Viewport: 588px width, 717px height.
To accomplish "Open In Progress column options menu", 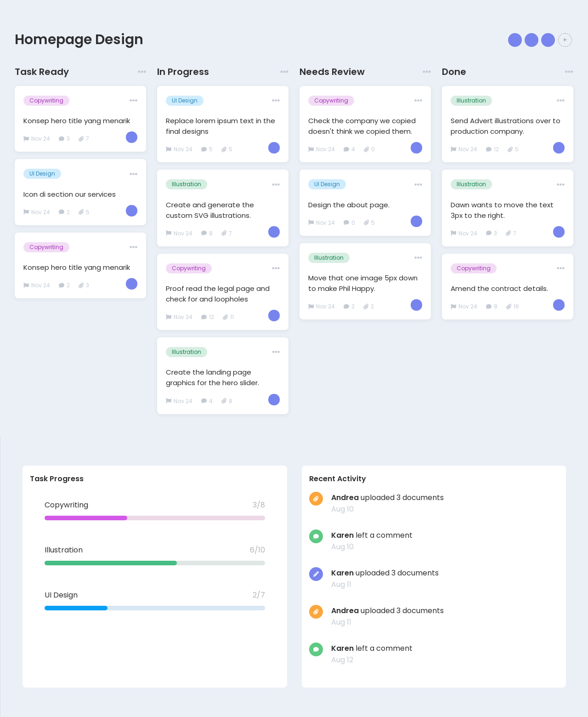I will [x=284, y=72].
